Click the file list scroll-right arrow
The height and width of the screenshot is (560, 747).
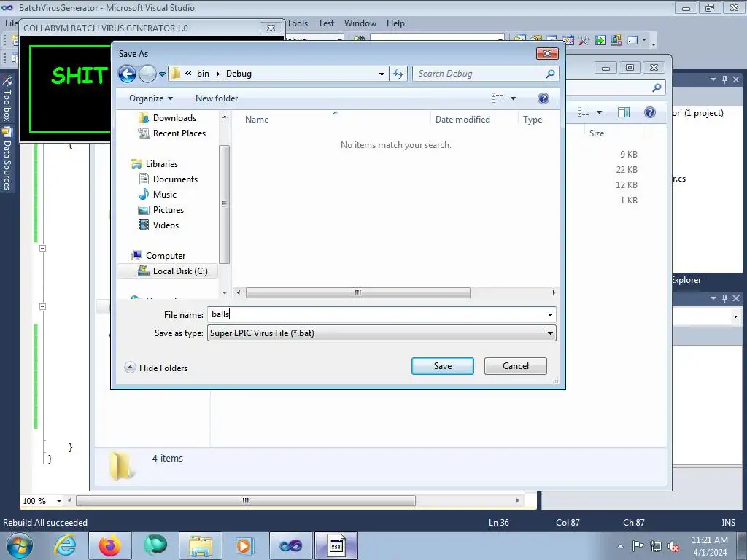click(x=554, y=292)
